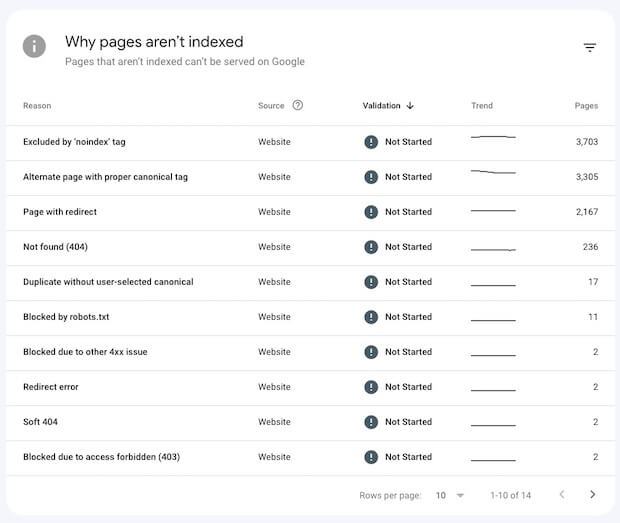This screenshot has height=523, width=620.
Task: Open Duplicate without user-selected canonical row
Action: [x=108, y=282]
